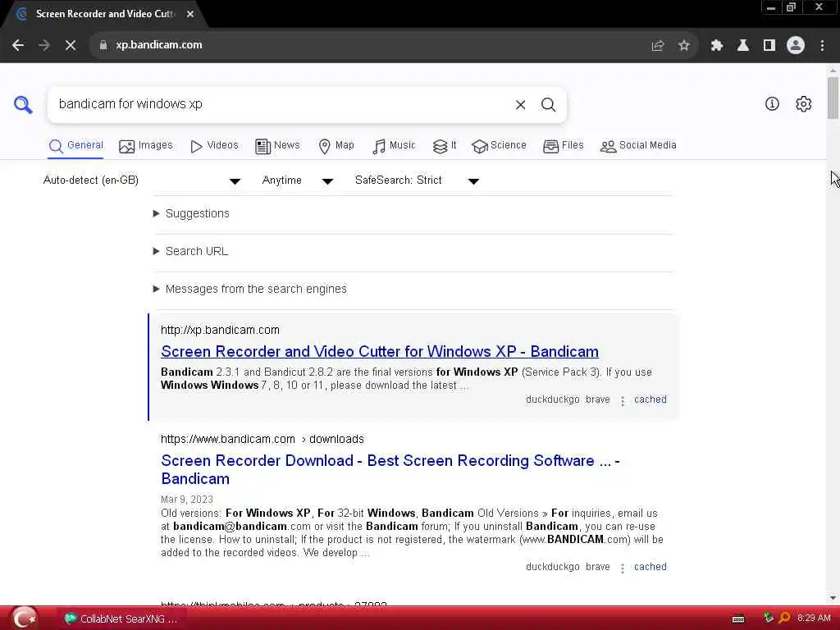Click the browser address bar
Viewport: 840px width, 630px height.
[x=375, y=45]
